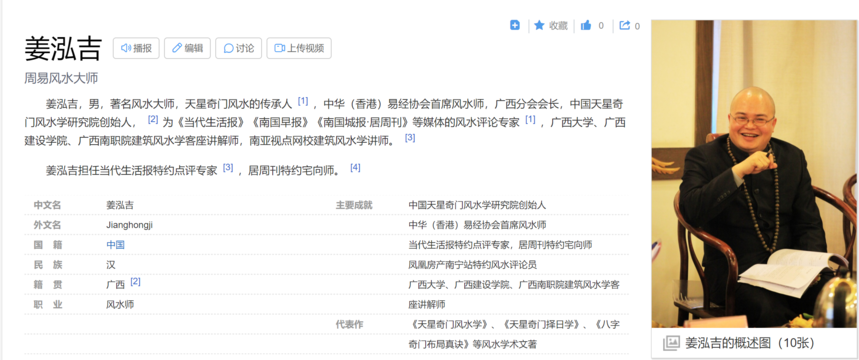Click the 民族 value 汉
The width and height of the screenshot is (859, 360).
pos(111,265)
